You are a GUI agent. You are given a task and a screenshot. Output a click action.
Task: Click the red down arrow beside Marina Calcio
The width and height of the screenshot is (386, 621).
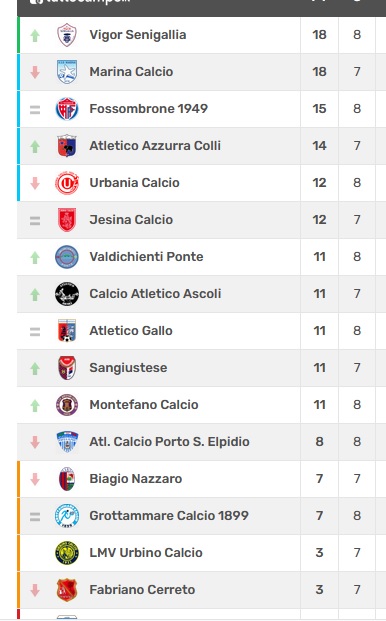[x=35, y=72]
